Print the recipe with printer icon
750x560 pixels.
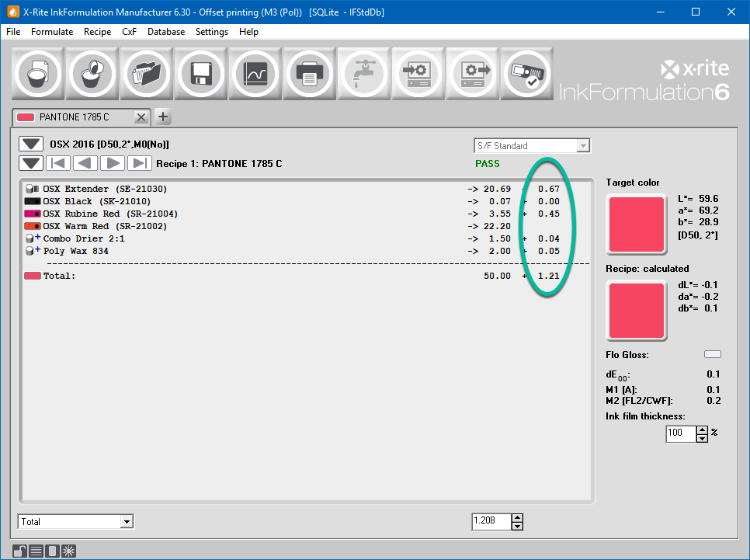click(310, 74)
